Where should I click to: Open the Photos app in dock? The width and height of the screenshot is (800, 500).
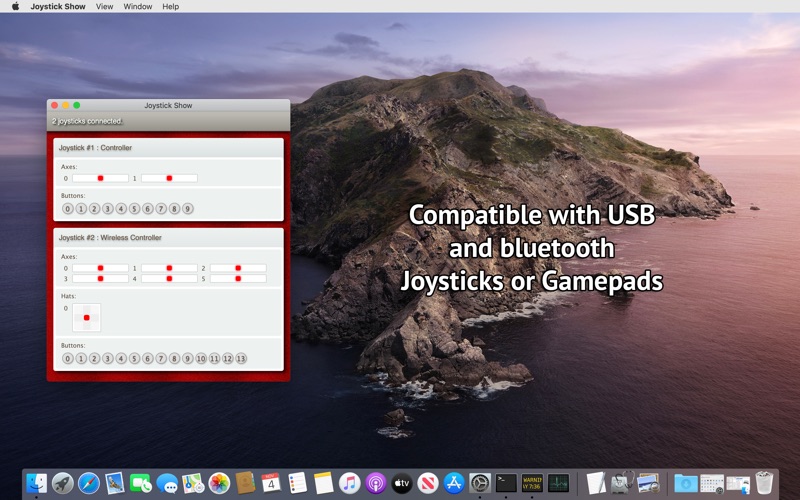[x=219, y=483]
